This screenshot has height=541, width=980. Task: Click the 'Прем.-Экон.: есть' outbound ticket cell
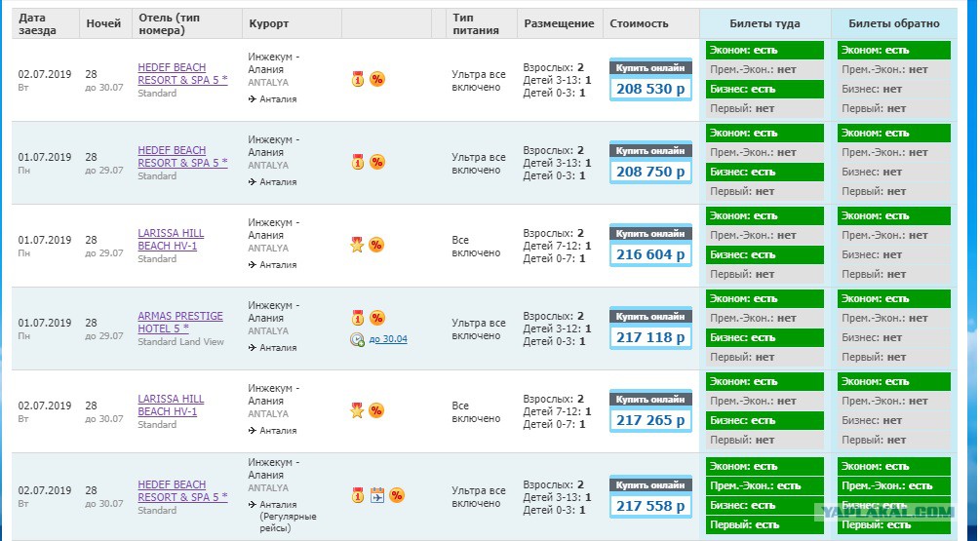tap(765, 486)
